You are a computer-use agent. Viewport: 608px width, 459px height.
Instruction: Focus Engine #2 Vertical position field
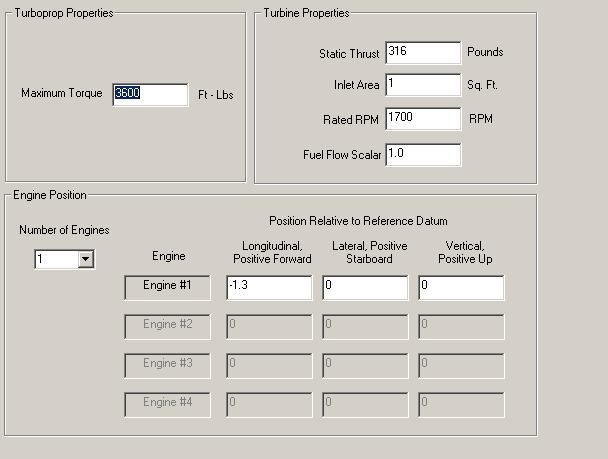[461, 325]
